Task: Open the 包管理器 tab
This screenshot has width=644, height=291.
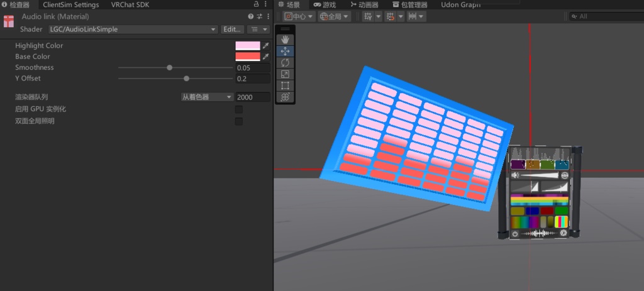Action: [x=410, y=5]
